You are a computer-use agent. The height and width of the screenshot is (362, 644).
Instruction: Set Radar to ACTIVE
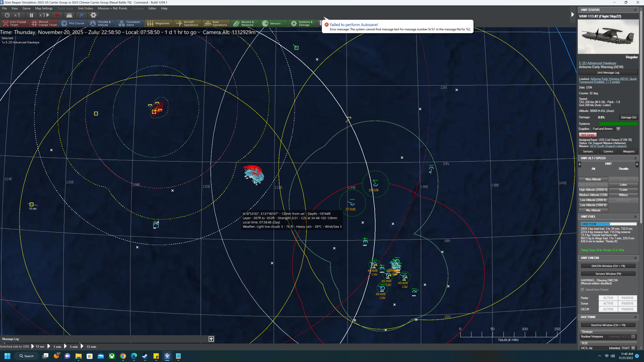coord(608,298)
